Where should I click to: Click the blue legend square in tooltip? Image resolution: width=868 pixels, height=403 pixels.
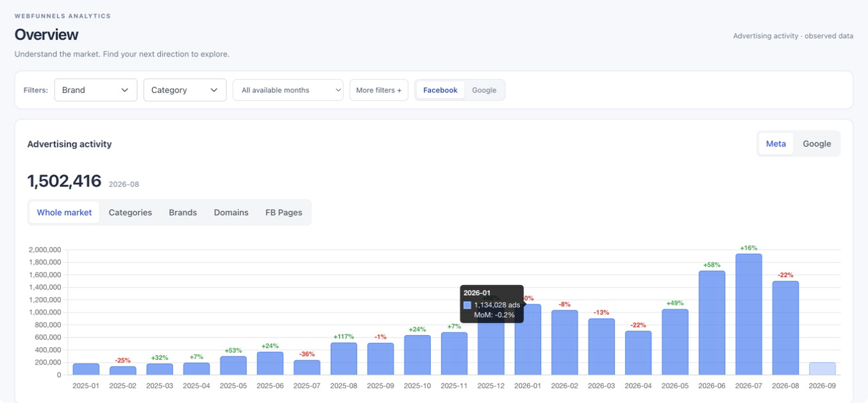(x=467, y=305)
